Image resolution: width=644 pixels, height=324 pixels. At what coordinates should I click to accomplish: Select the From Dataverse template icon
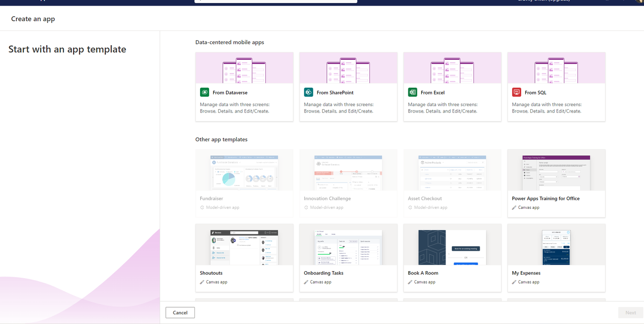point(204,92)
